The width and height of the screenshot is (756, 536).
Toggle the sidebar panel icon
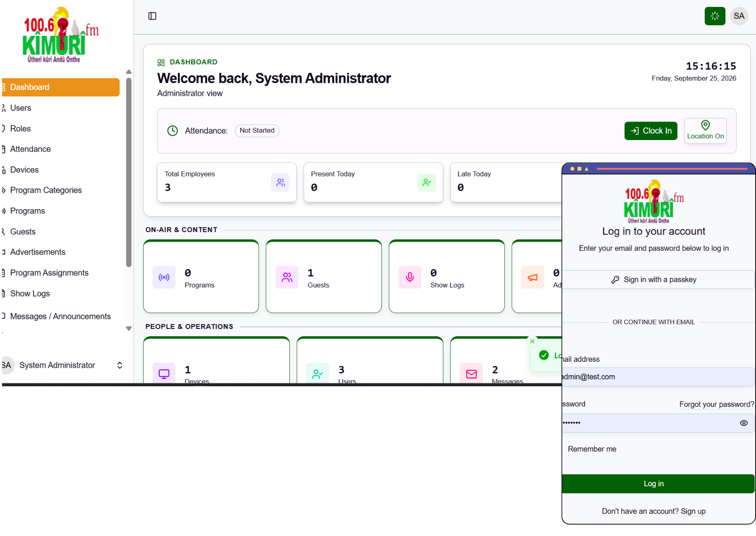pos(152,16)
